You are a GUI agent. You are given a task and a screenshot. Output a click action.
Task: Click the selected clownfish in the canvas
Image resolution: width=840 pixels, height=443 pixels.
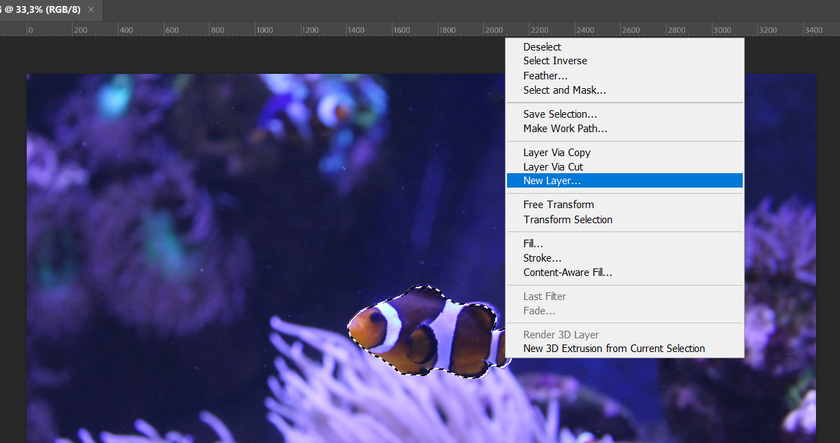tap(429, 332)
